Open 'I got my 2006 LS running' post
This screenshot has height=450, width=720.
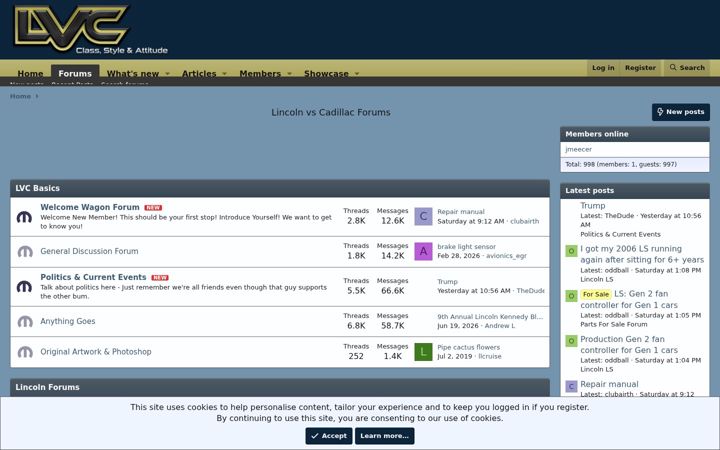[x=642, y=254]
